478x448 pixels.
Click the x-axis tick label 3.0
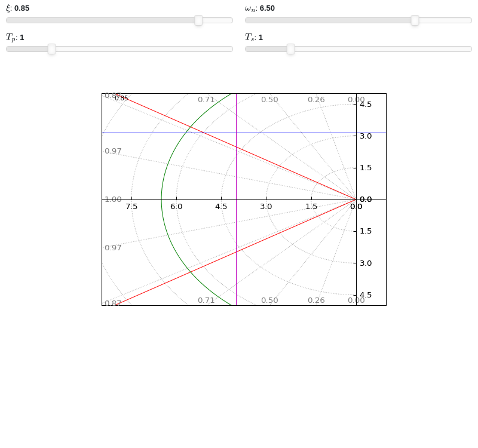click(x=266, y=207)
